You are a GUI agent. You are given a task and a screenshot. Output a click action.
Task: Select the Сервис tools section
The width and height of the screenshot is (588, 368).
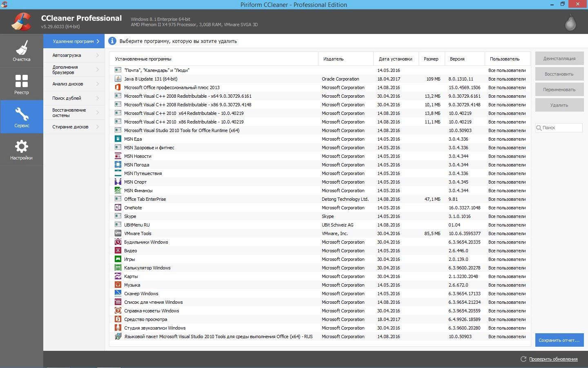[x=21, y=117]
